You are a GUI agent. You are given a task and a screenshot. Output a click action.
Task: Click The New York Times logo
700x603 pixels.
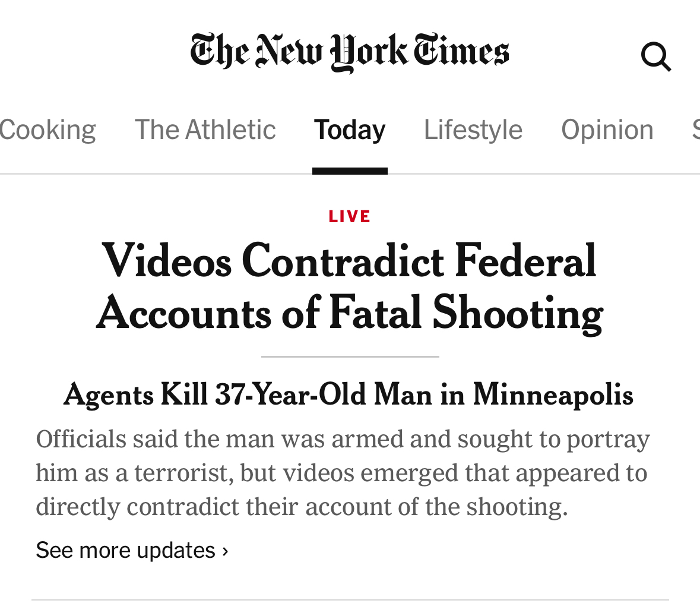(349, 52)
